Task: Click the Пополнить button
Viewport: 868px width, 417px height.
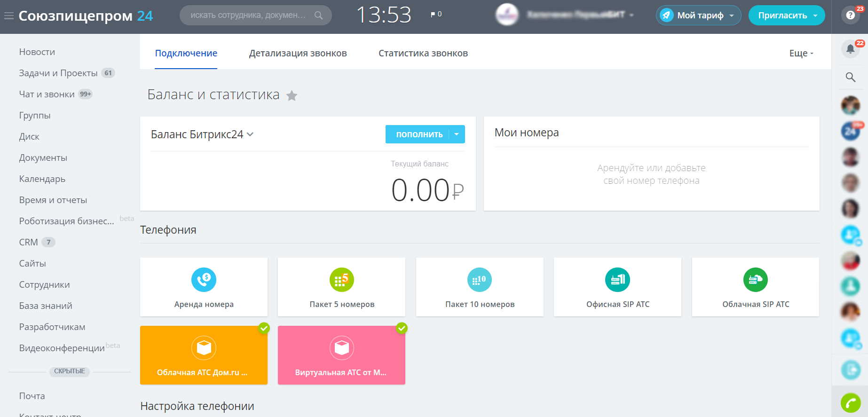Action: [x=418, y=134]
